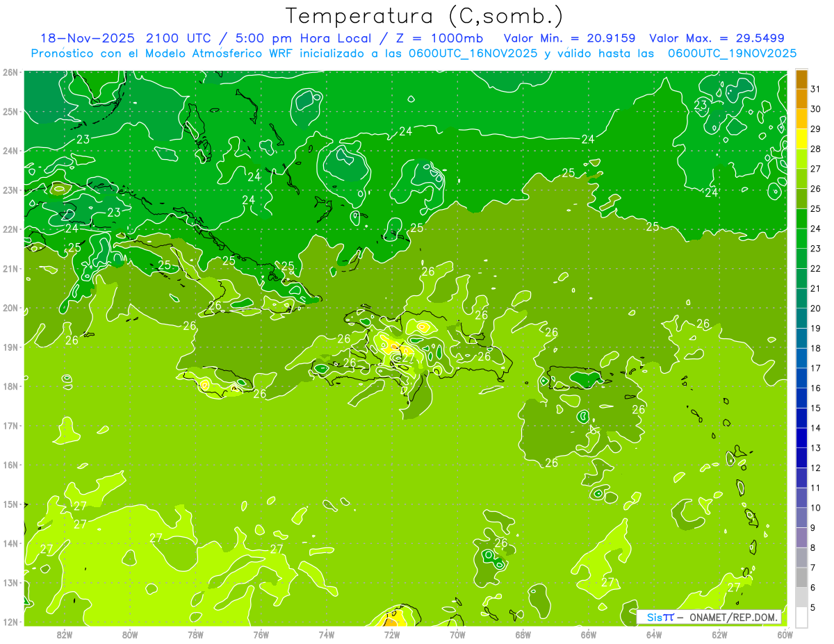The width and height of the screenshot is (834, 644).
Task: Click the '13N' latitude axis label
Action: pos(10,583)
